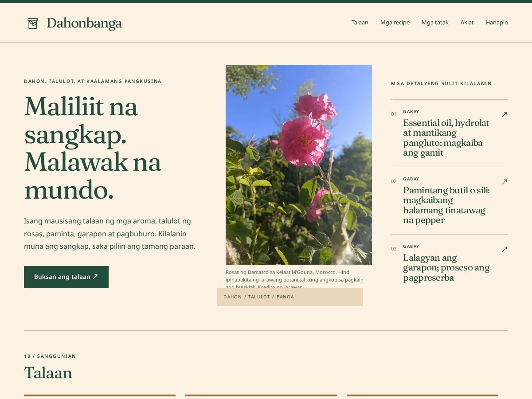Go to Mga recipe in navigation

[395, 22]
